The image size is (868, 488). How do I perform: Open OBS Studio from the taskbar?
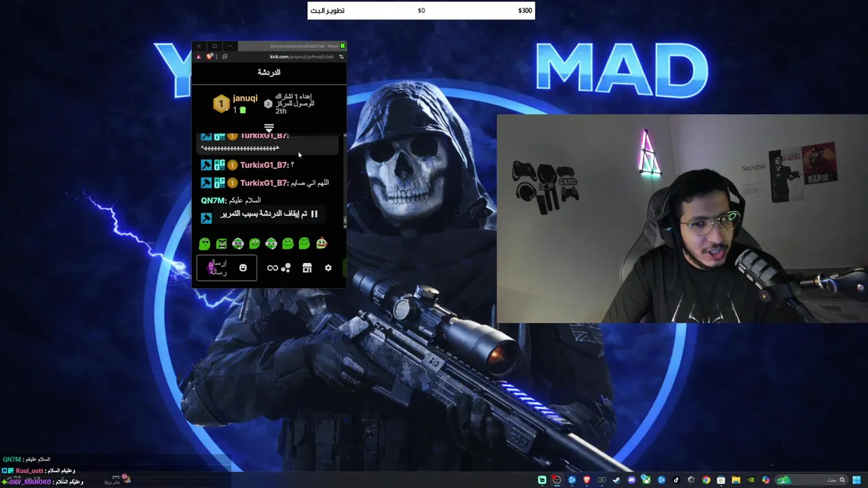557,480
